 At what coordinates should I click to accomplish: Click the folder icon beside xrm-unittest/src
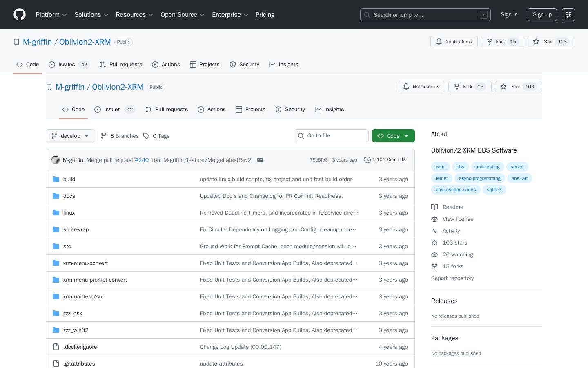point(56,296)
